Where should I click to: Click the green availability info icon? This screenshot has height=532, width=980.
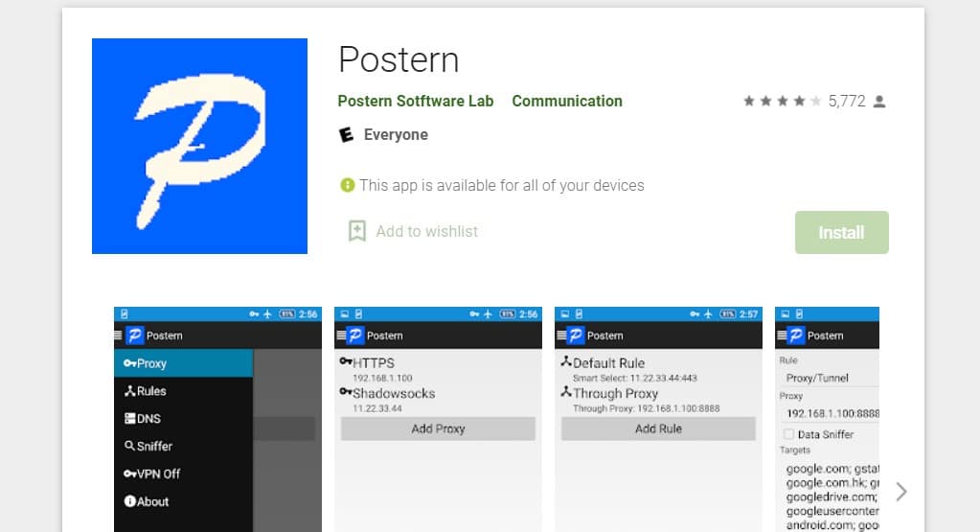(x=347, y=185)
